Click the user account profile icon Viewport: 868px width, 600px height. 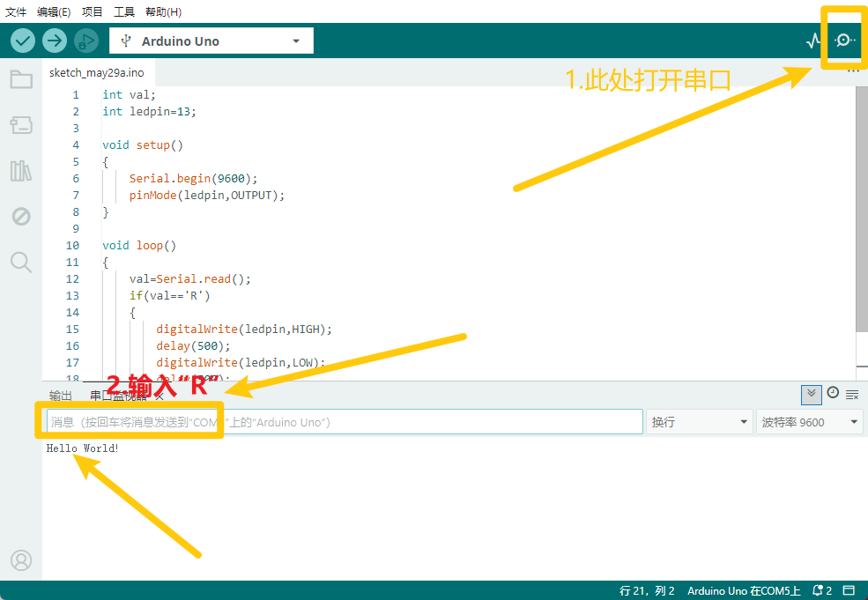point(21,560)
